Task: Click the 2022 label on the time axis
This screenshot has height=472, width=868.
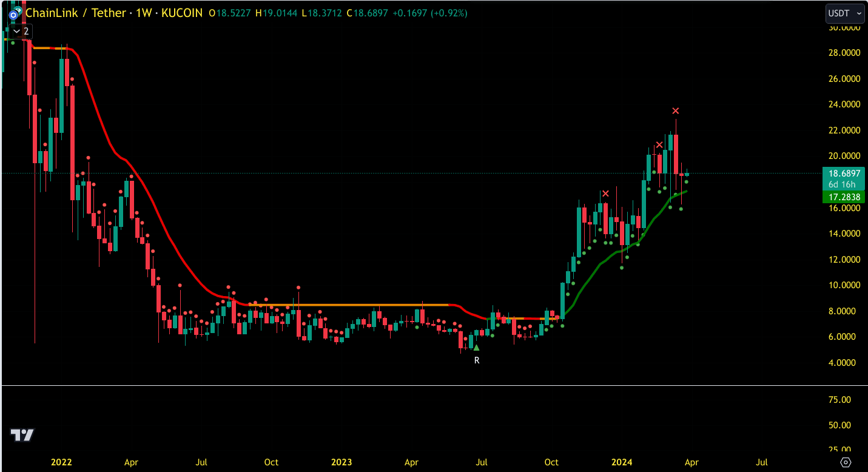Action: [61, 462]
